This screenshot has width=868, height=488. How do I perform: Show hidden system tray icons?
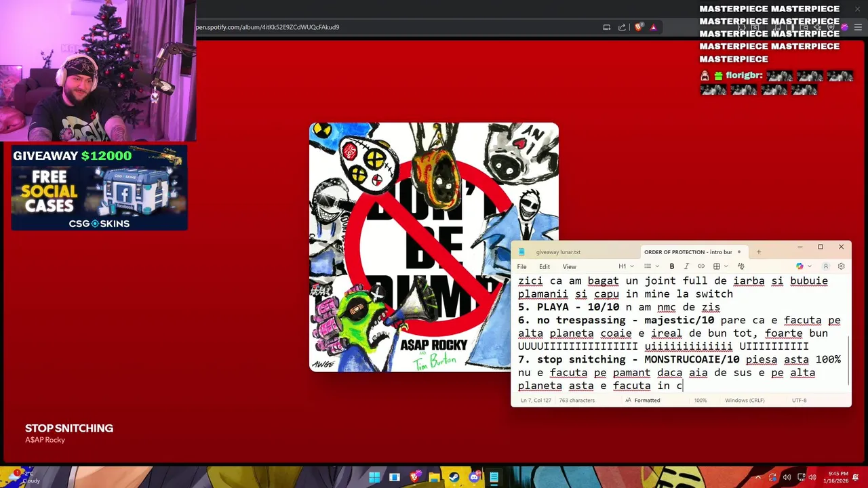point(758,477)
